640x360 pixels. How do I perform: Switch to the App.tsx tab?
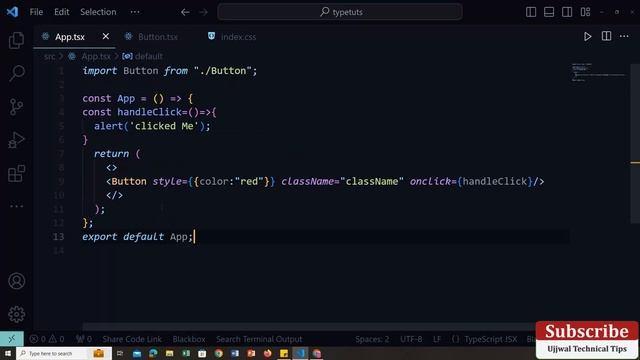pos(74,37)
